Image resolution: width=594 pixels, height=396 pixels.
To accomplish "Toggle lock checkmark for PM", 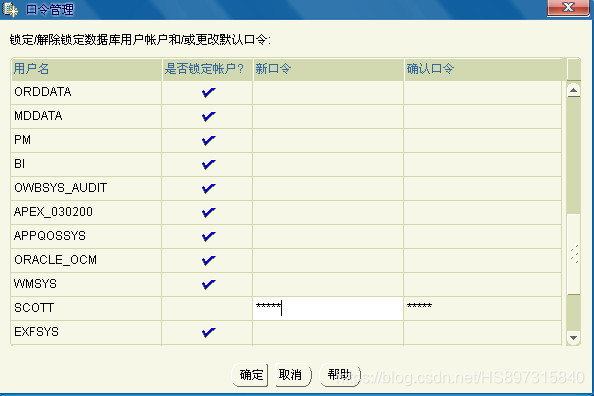I will 208,140.
